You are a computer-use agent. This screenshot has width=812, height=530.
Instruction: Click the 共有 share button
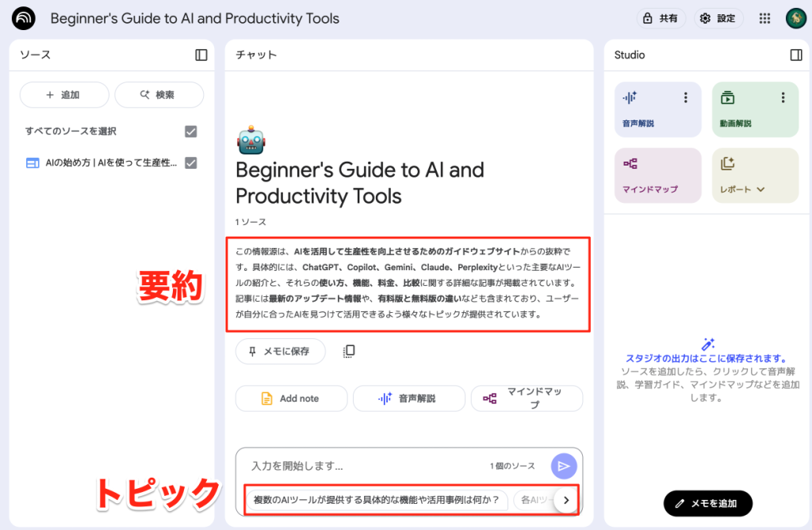coord(661,18)
